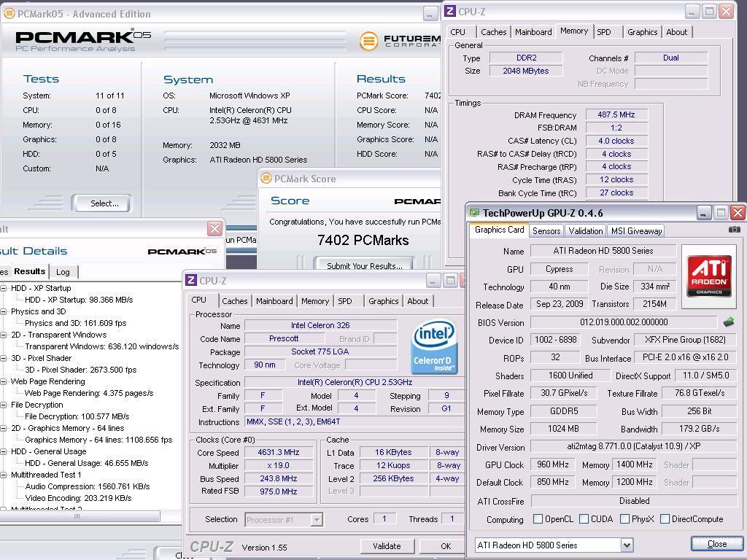747x560 pixels.
Task: Click the CPU-Z Memory window title icon
Action: [449, 12]
